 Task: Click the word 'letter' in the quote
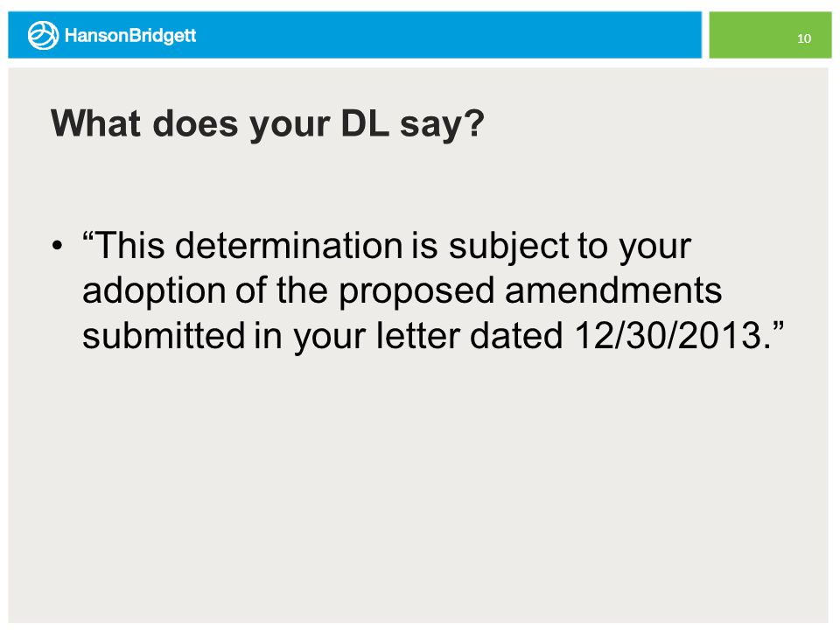tap(418, 336)
